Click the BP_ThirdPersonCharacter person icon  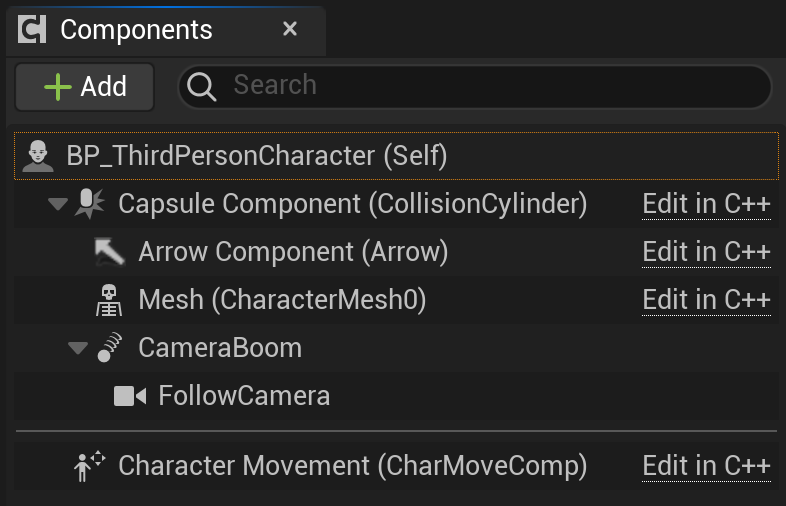(38, 156)
